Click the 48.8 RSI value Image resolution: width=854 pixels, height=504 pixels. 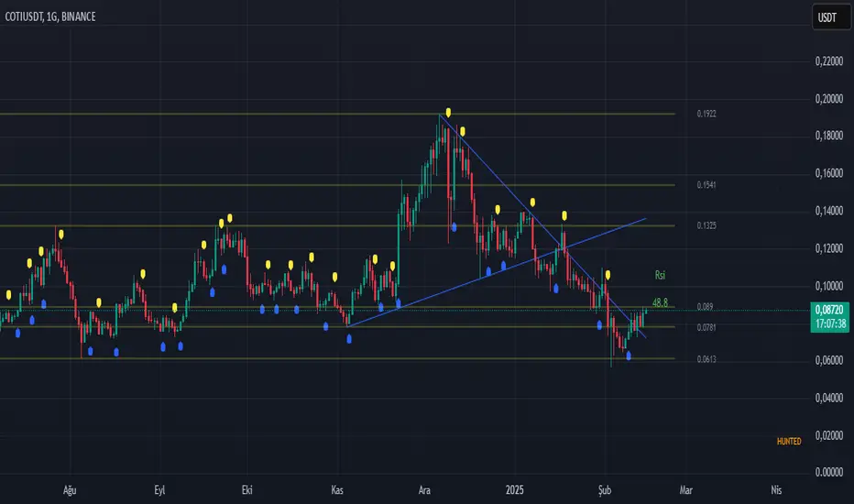tap(660, 302)
